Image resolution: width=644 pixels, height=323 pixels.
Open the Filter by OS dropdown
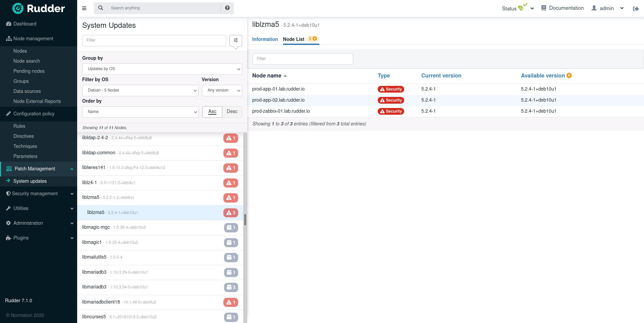point(140,90)
